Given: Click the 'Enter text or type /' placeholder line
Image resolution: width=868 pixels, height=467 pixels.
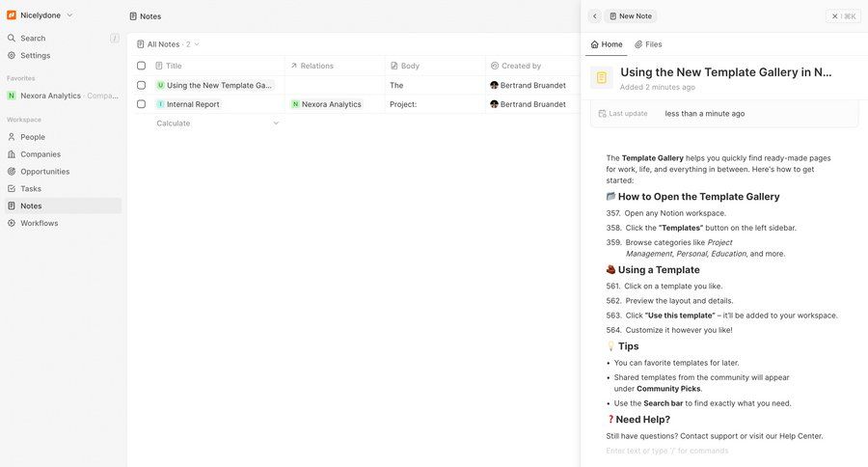Looking at the screenshot, I should [667, 451].
